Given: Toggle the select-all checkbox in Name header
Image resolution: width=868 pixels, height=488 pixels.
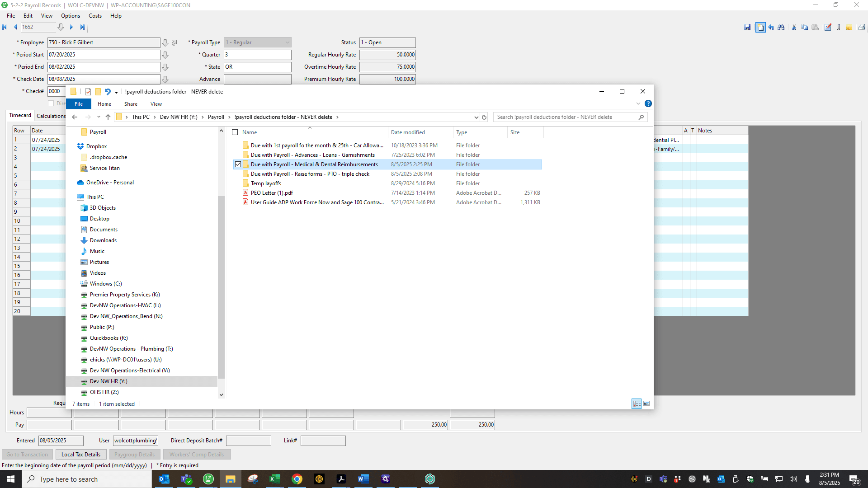Looking at the screenshot, I should click(235, 132).
